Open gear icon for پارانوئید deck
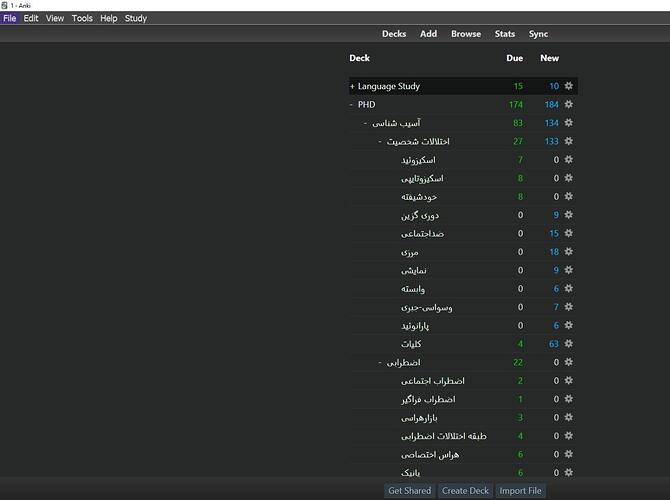 [568, 325]
